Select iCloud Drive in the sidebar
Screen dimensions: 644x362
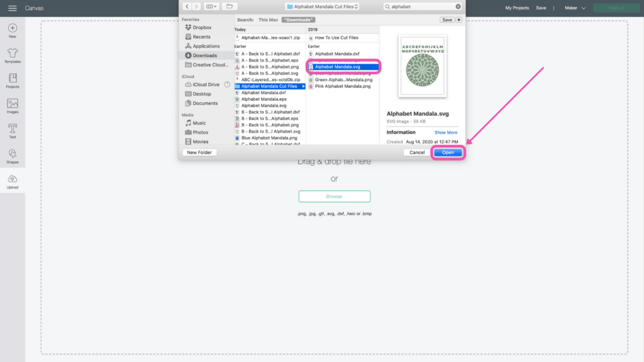pos(203,85)
